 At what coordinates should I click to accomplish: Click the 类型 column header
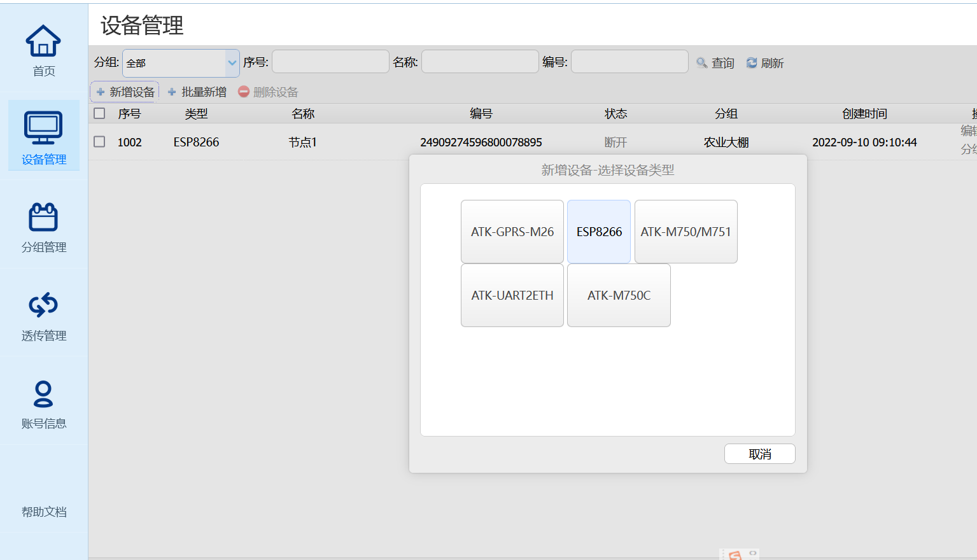point(196,113)
